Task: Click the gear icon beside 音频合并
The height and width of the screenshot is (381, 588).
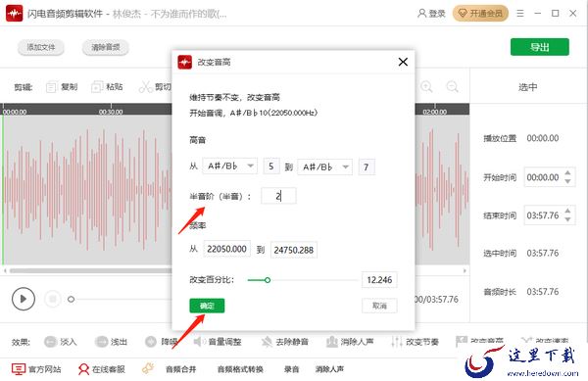Action: pos(147,368)
